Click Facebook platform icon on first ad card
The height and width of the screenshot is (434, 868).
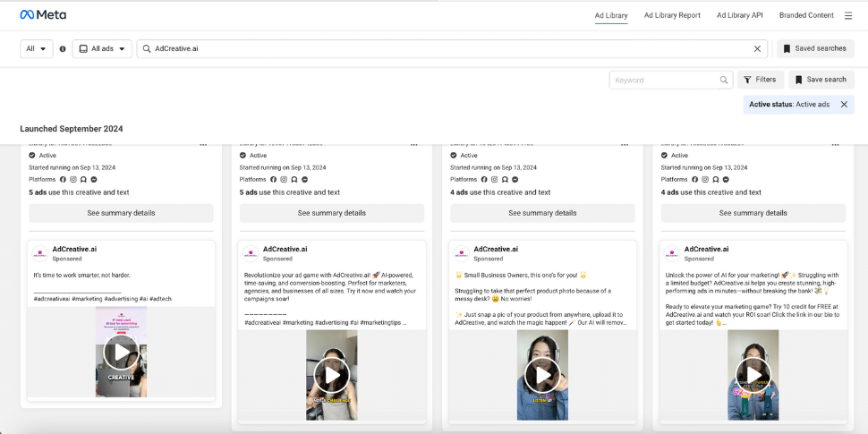point(63,179)
